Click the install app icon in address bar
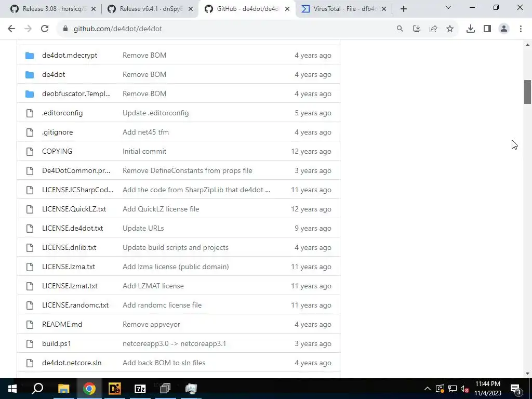 417,29
